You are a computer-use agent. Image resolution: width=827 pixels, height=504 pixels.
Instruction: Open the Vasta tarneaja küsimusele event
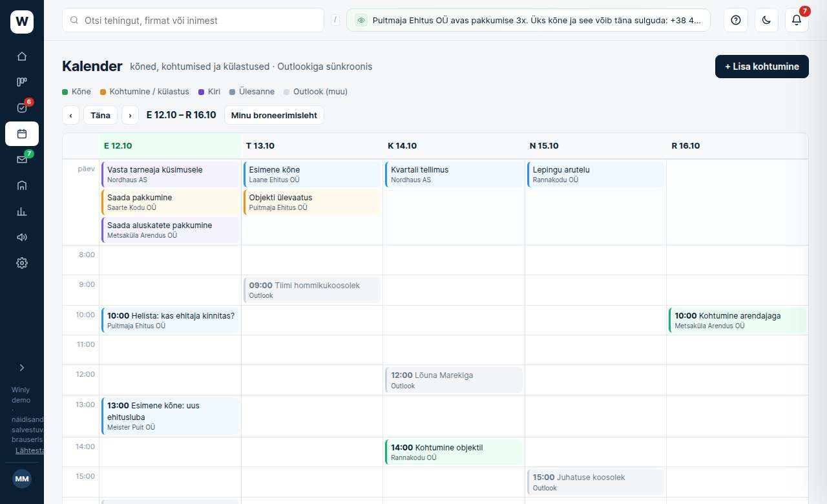[x=170, y=174]
